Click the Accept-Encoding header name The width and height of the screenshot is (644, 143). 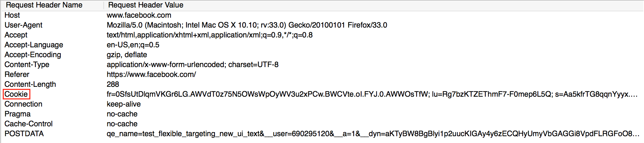tap(33, 55)
